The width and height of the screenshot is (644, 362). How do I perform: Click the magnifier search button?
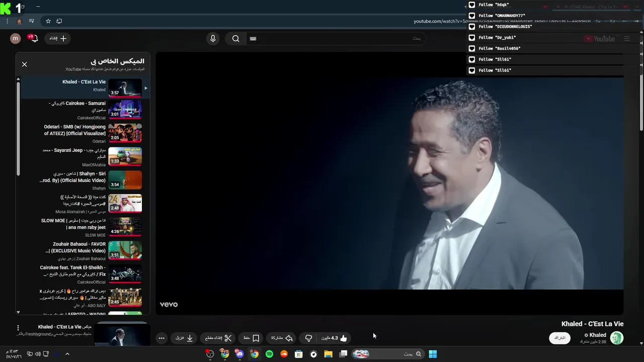point(236,39)
